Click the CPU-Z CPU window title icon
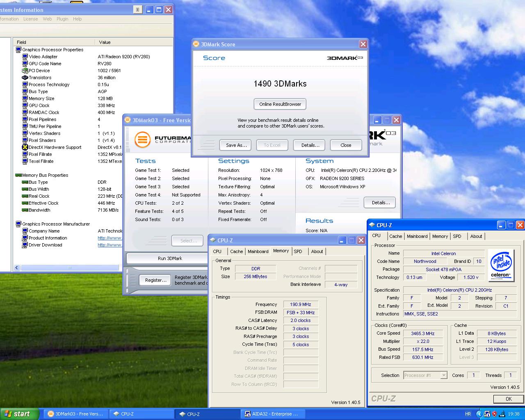The image size is (525, 420). click(x=372, y=225)
